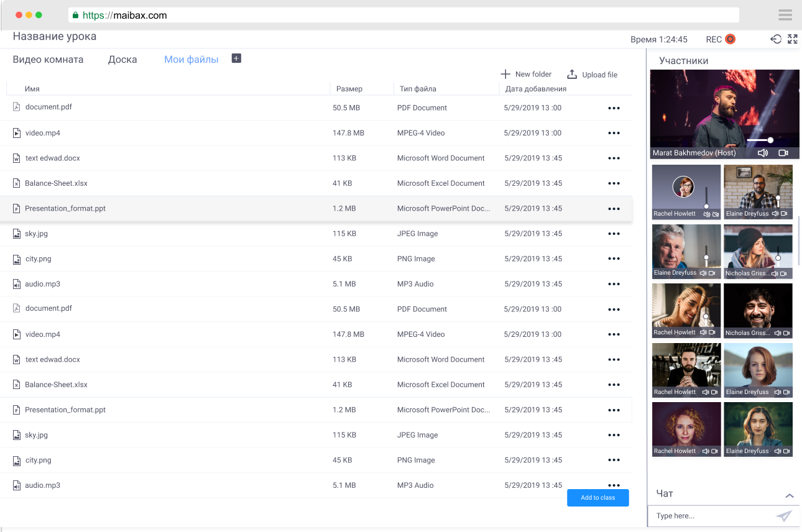
Task: Open three-dot menu of first video.mp4 row
Action: click(x=614, y=133)
